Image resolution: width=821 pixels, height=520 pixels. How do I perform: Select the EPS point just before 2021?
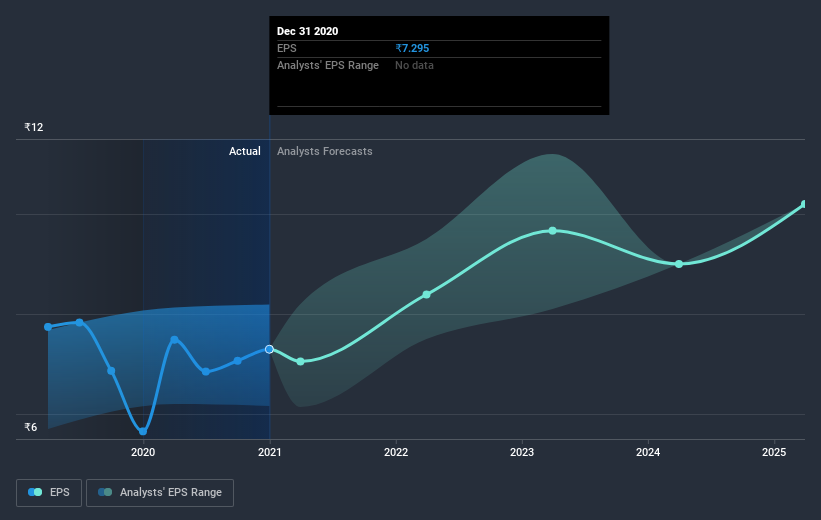pyautogui.click(x=238, y=361)
